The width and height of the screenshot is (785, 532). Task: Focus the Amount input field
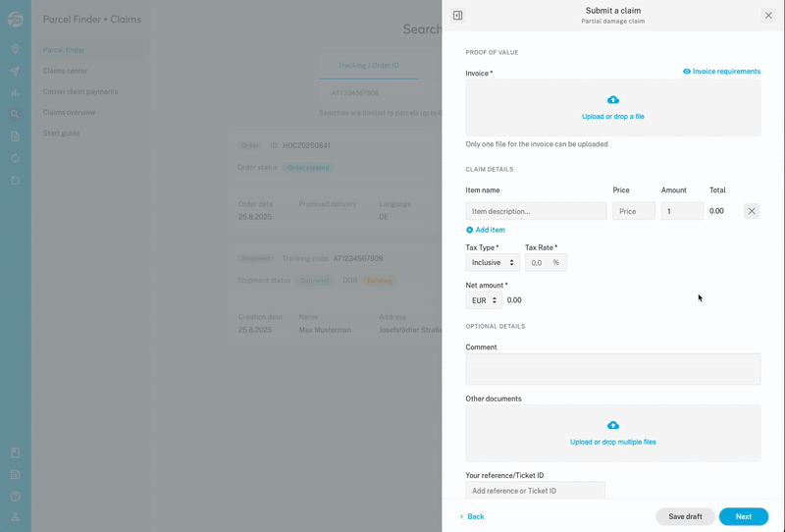pos(682,211)
